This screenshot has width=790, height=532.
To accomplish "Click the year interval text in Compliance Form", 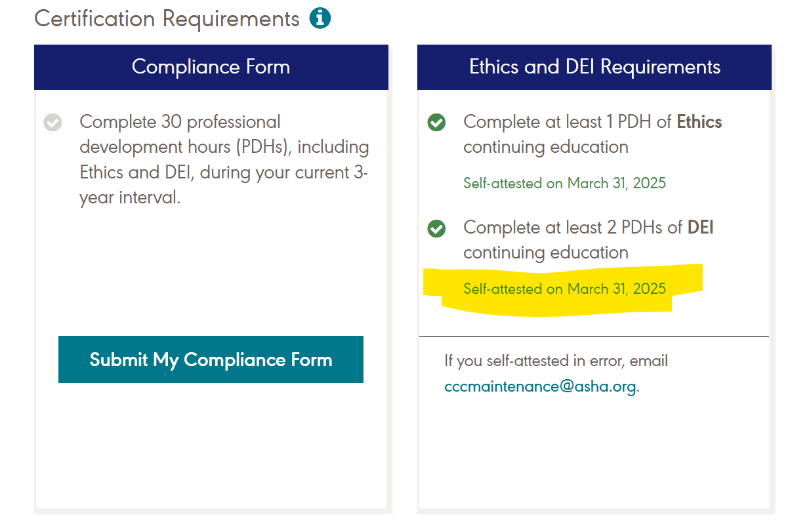I will tap(129, 197).
